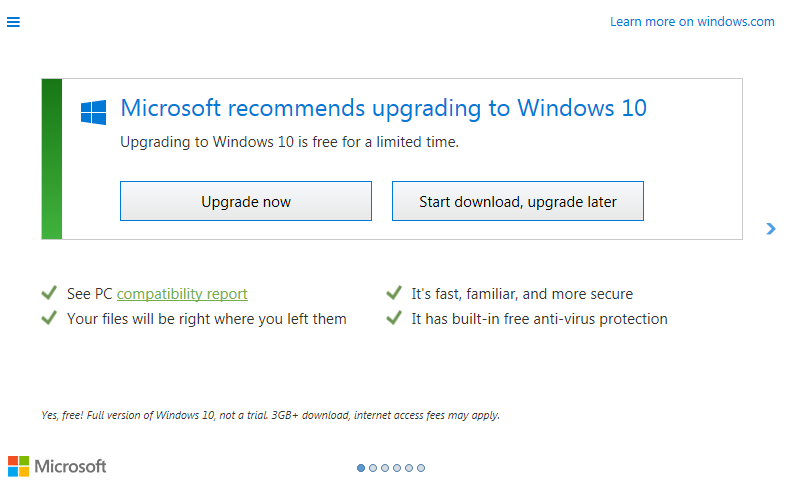This screenshot has height=487, width=788.
Task: Click the checkmark beside anti-virus protection
Action: click(394, 318)
